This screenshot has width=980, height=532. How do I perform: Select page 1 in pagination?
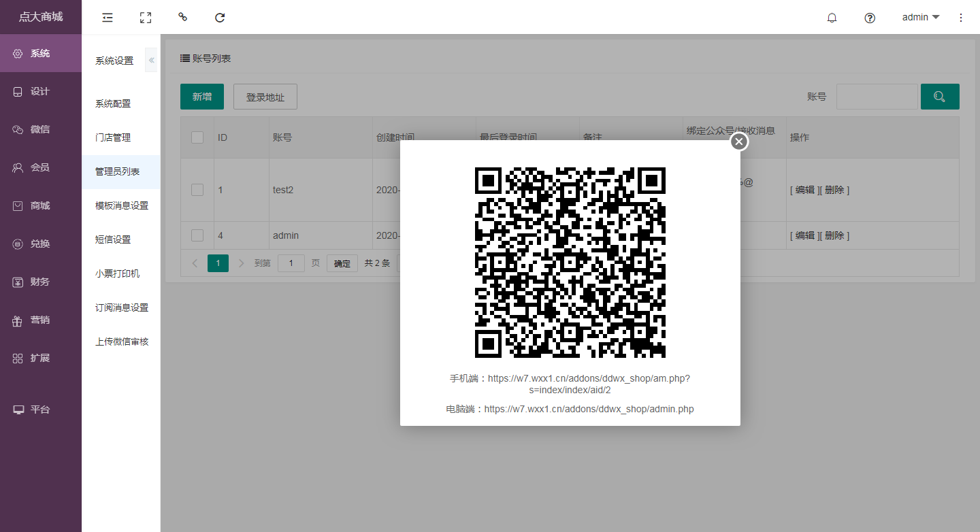[x=218, y=263]
